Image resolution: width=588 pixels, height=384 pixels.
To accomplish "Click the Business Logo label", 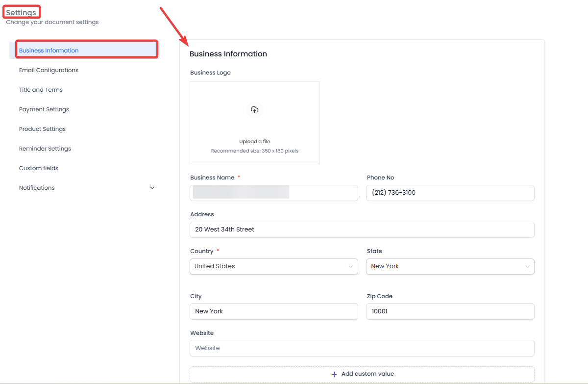I will [210, 73].
